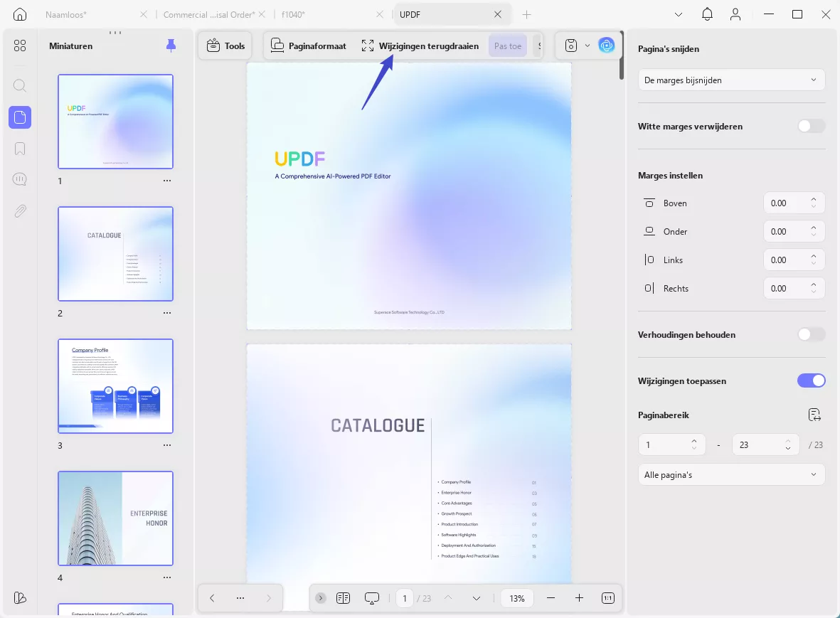Screen dimensions: 840x618
Task: Click the page range options icon
Action: [x=814, y=415]
